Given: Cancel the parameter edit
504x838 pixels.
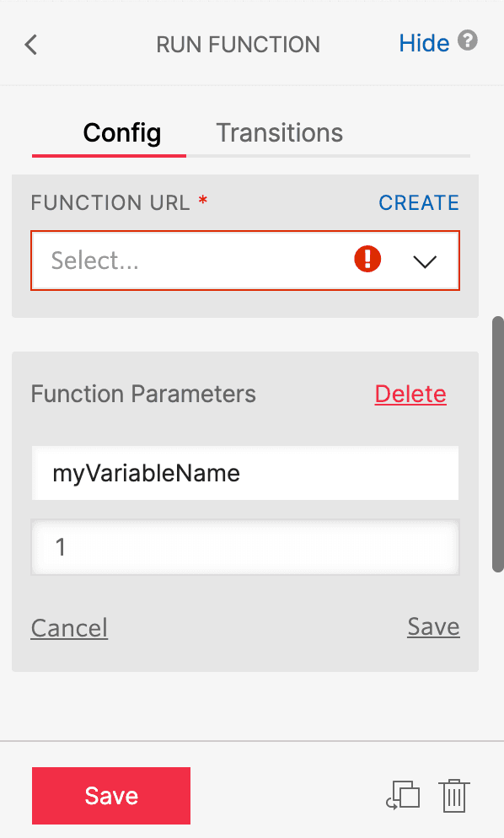Looking at the screenshot, I should click(x=68, y=627).
